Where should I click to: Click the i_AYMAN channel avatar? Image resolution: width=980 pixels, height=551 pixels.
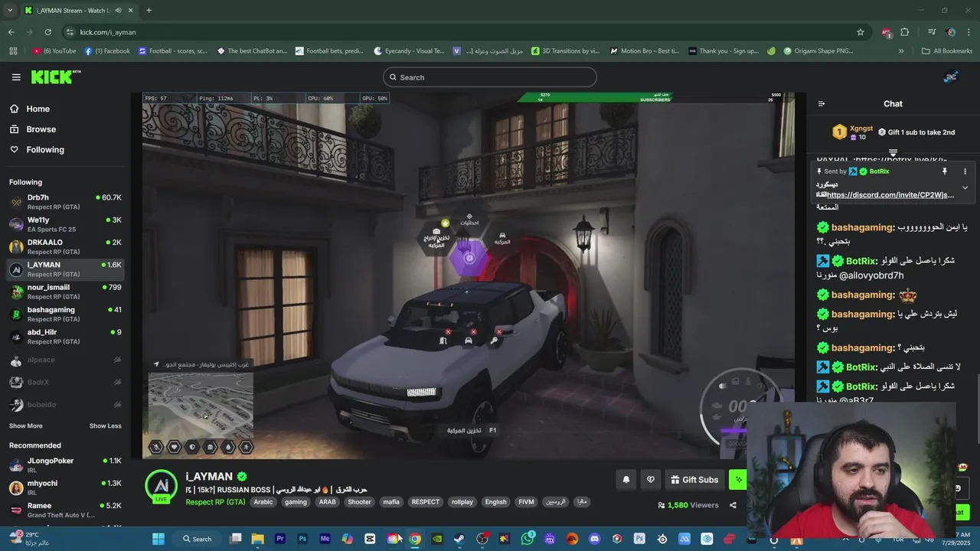coord(162,486)
